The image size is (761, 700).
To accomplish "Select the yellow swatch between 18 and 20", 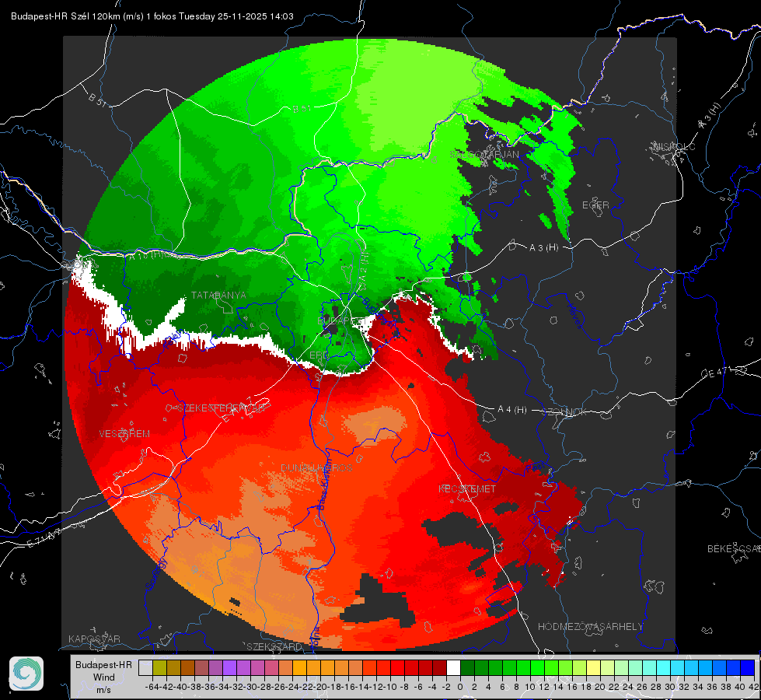I will [593, 667].
